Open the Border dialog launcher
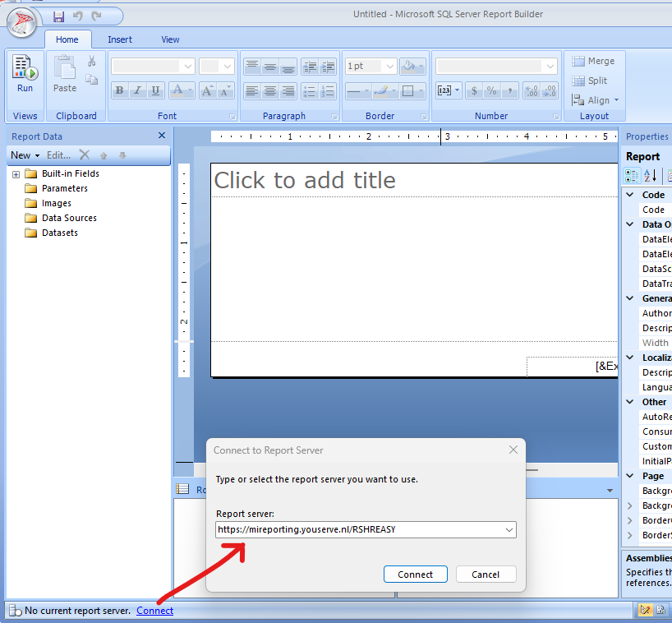672x623 pixels. point(423,116)
